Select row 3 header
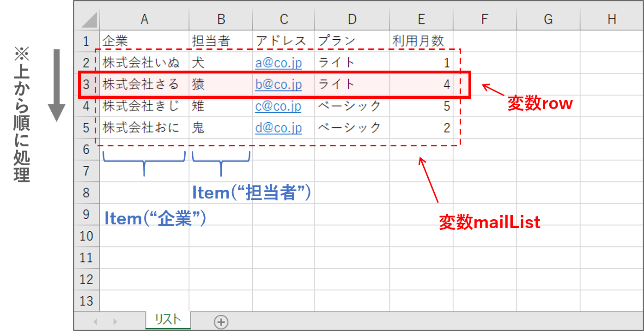The width and height of the screenshot is (644, 331). coord(86,84)
